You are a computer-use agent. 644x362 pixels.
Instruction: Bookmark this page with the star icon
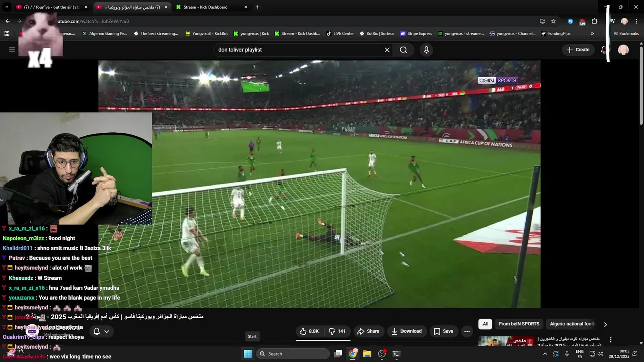pos(553,21)
